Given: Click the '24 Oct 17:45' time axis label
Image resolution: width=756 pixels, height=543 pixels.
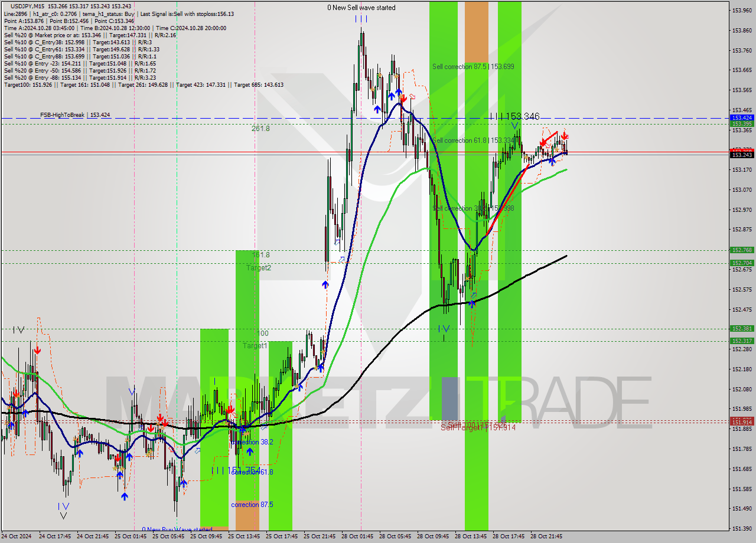Looking at the screenshot, I should click(56, 537).
